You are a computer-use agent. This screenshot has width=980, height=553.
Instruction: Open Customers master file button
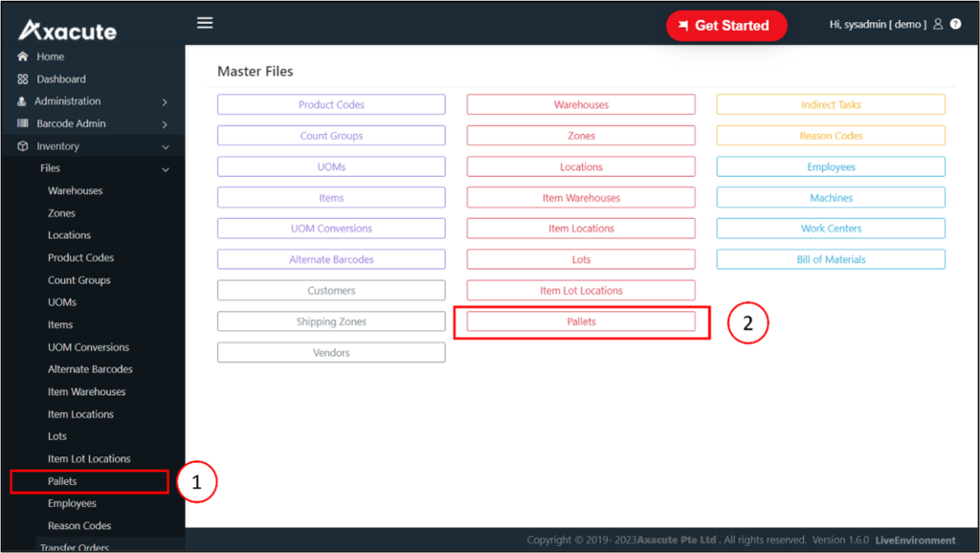coord(331,291)
